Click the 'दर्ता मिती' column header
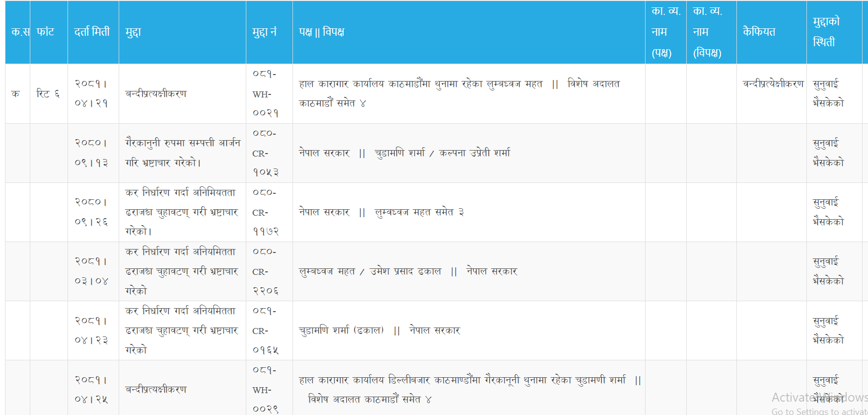The height and width of the screenshot is (415, 868). 92,32
